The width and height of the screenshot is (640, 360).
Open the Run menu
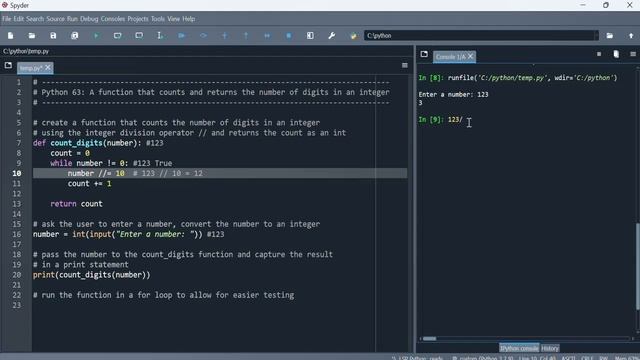[x=72, y=19]
